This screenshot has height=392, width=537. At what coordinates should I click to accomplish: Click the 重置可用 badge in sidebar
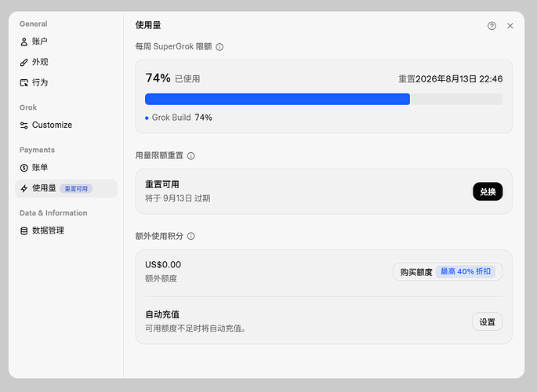click(76, 189)
